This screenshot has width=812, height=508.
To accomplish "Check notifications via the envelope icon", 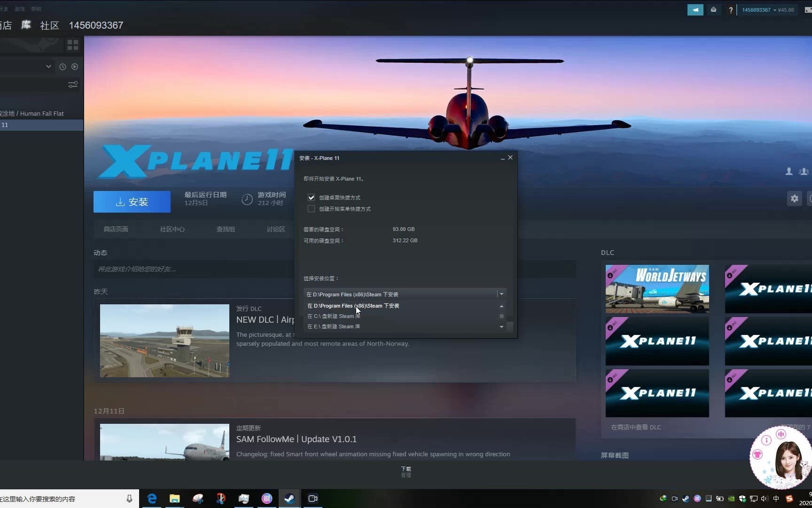I will 714,9.
